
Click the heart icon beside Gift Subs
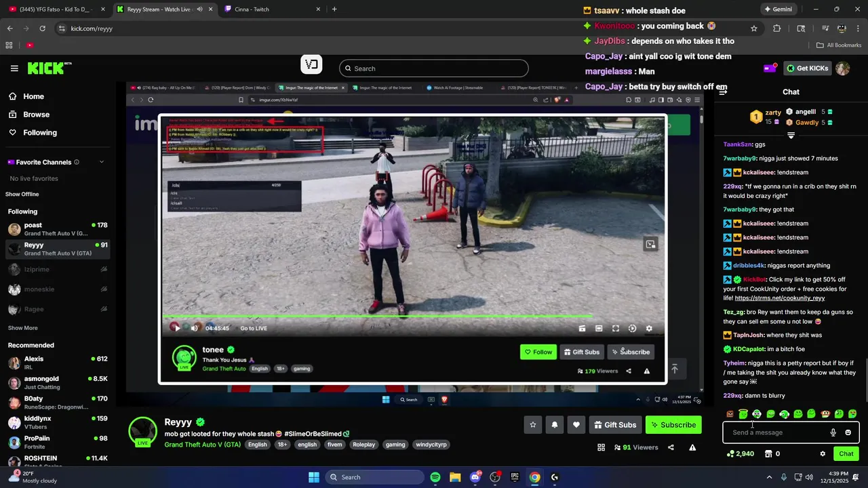[x=576, y=425]
